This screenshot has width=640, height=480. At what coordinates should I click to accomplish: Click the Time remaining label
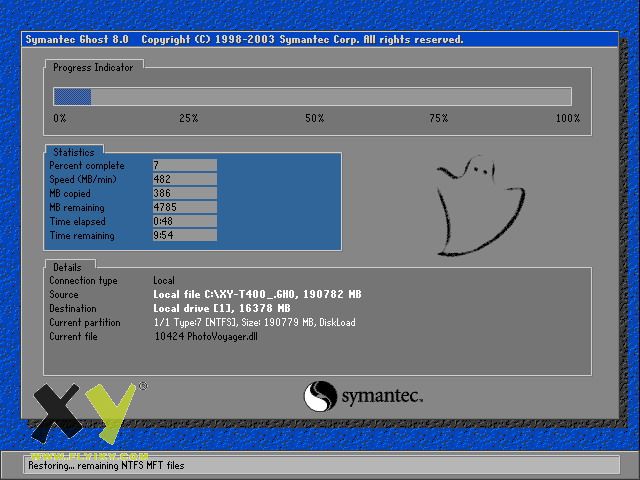[82, 236]
